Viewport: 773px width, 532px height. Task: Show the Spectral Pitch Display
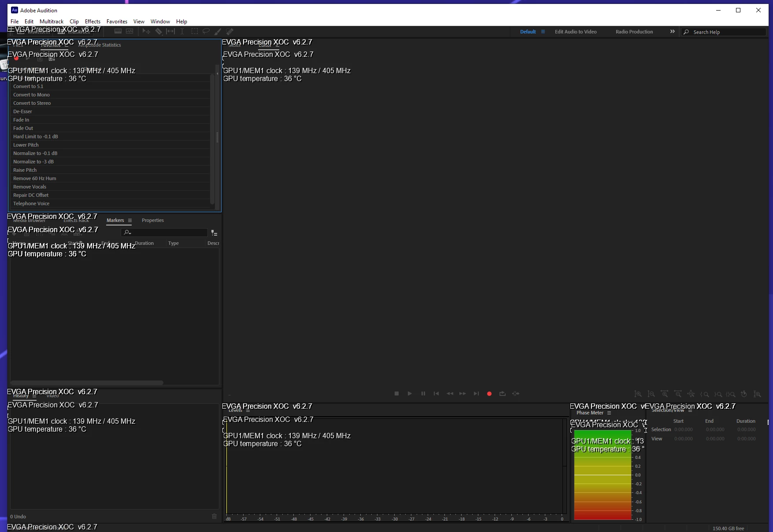point(129,32)
